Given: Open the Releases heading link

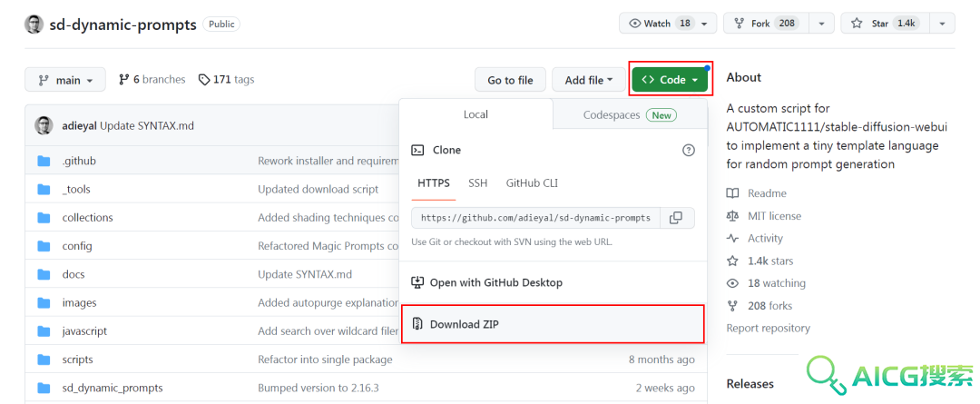Looking at the screenshot, I should point(750,383).
